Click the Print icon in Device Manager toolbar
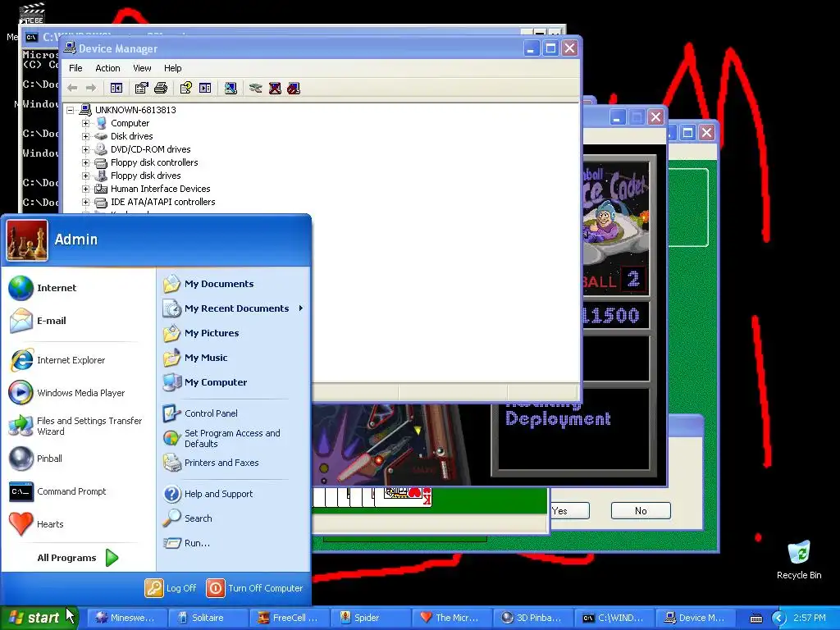This screenshot has height=630, width=840. pos(161,88)
